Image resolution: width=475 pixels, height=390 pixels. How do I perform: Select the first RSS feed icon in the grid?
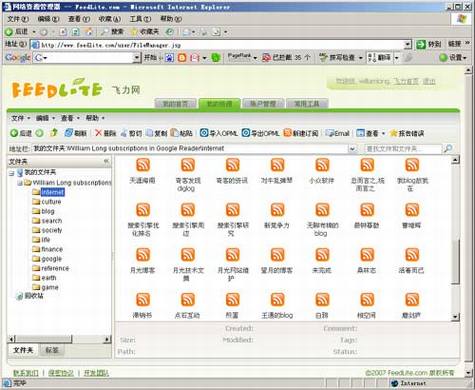pos(143,165)
